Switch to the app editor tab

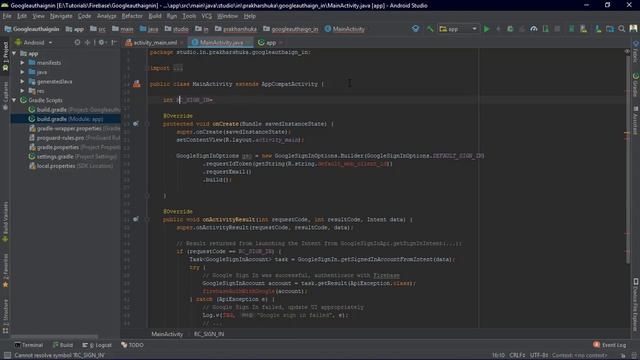[x=269, y=42]
